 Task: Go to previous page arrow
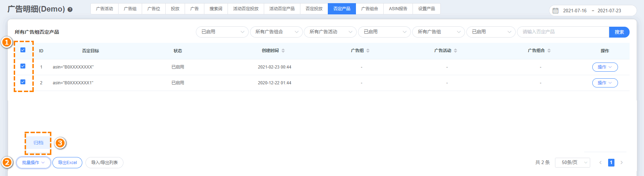pyautogui.click(x=600, y=162)
